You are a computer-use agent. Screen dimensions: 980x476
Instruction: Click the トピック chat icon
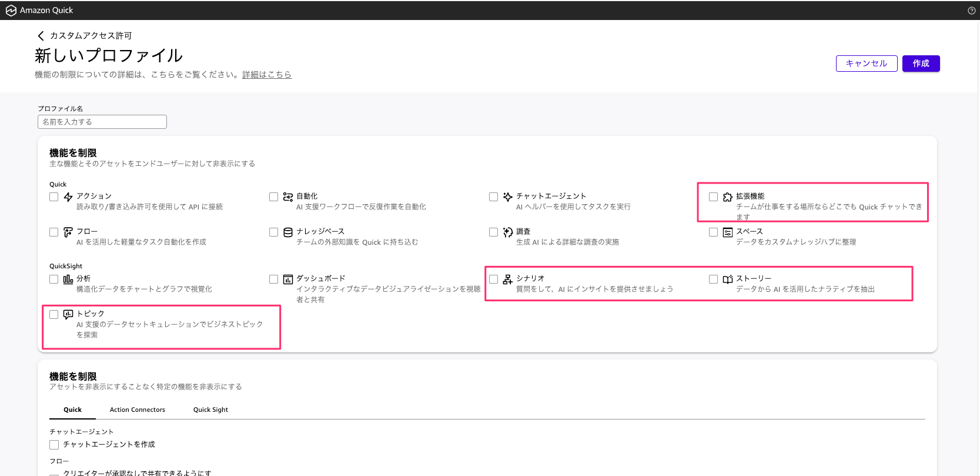[68, 314]
